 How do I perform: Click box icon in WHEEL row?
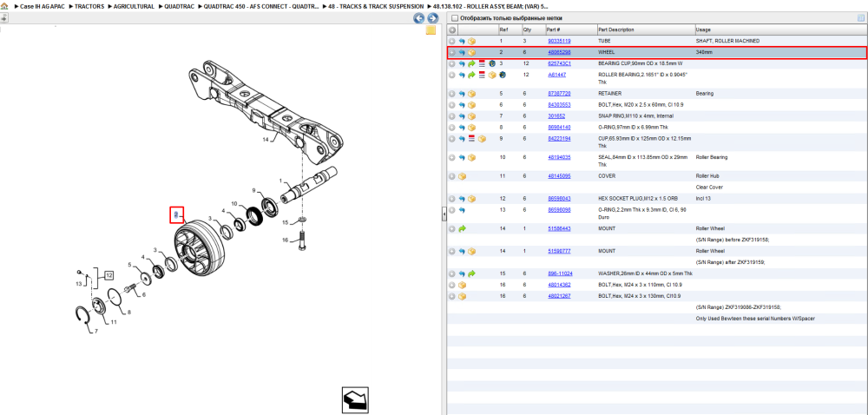[471, 53]
